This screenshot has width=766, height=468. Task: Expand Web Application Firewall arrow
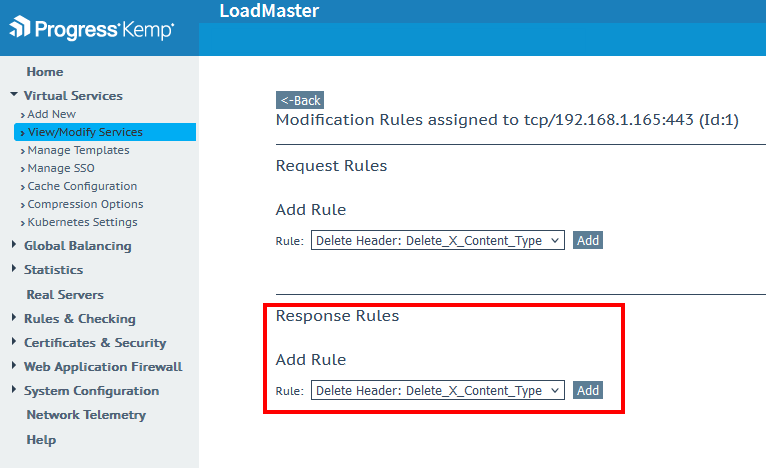tap(14, 365)
